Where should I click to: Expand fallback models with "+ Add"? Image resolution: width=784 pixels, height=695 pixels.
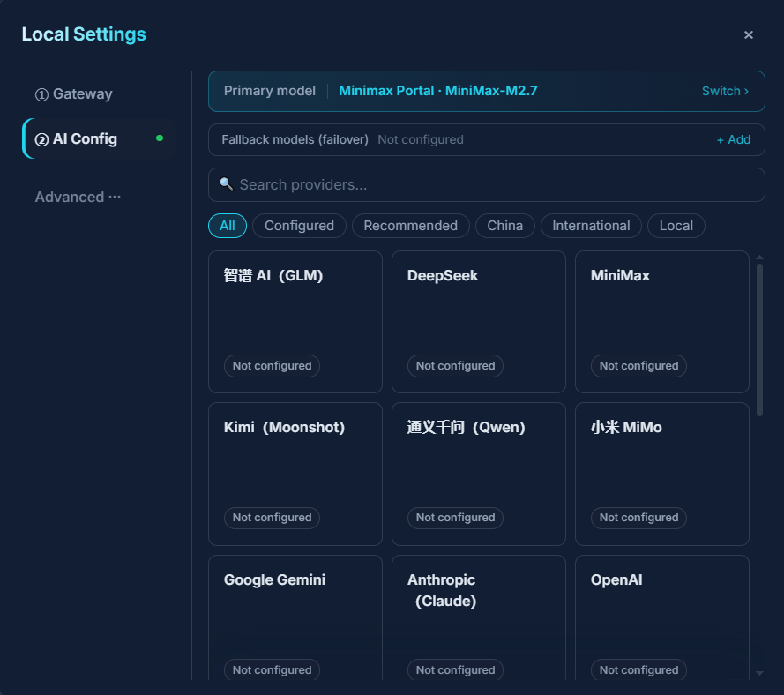734,139
